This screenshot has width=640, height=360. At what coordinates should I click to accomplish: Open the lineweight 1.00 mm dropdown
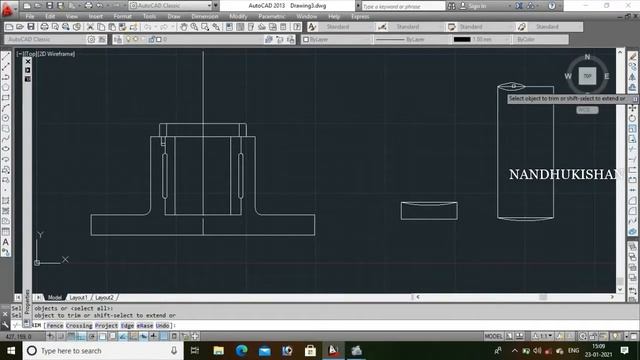[480, 39]
